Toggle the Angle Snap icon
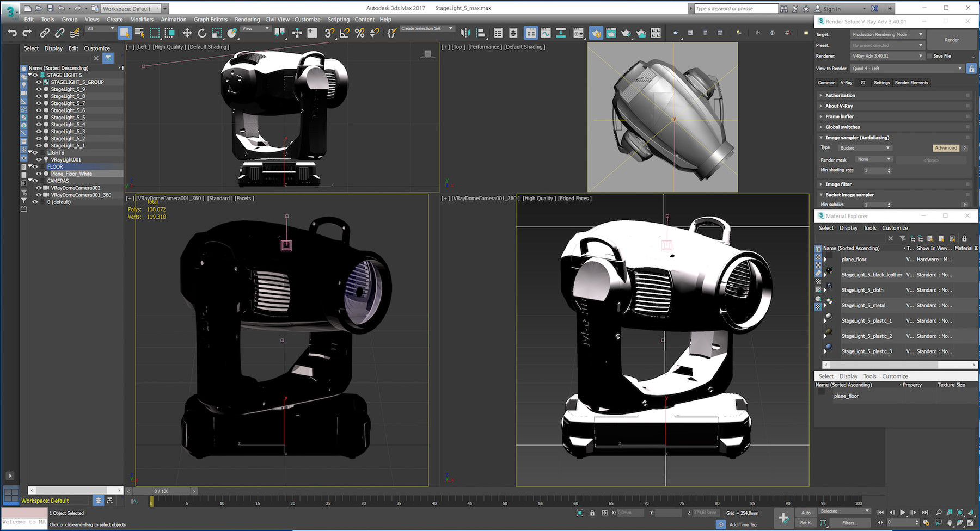This screenshot has height=531, width=980. point(345,33)
